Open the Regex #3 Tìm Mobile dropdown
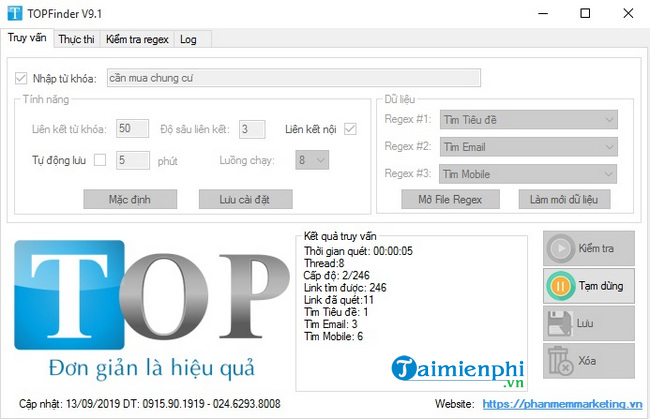Screen dimensions: 650x419 click(528, 174)
